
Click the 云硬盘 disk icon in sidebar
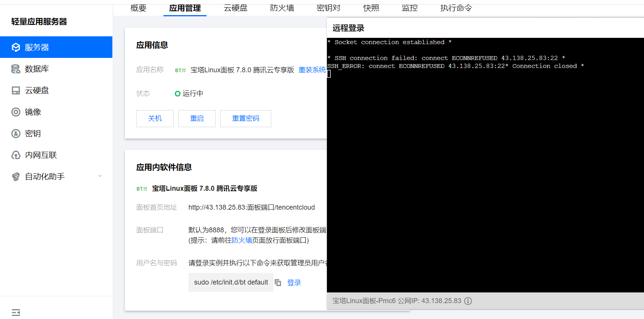pos(16,90)
